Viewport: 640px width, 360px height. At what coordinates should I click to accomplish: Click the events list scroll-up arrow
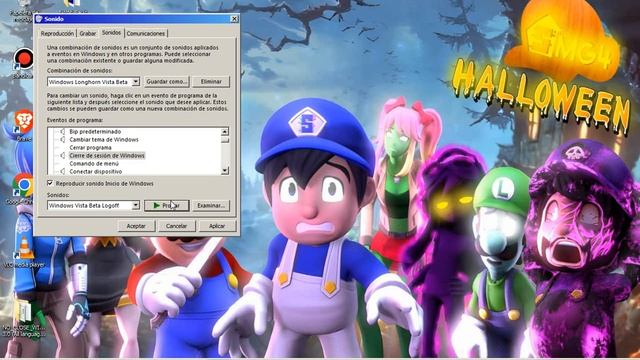[x=225, y=131]
